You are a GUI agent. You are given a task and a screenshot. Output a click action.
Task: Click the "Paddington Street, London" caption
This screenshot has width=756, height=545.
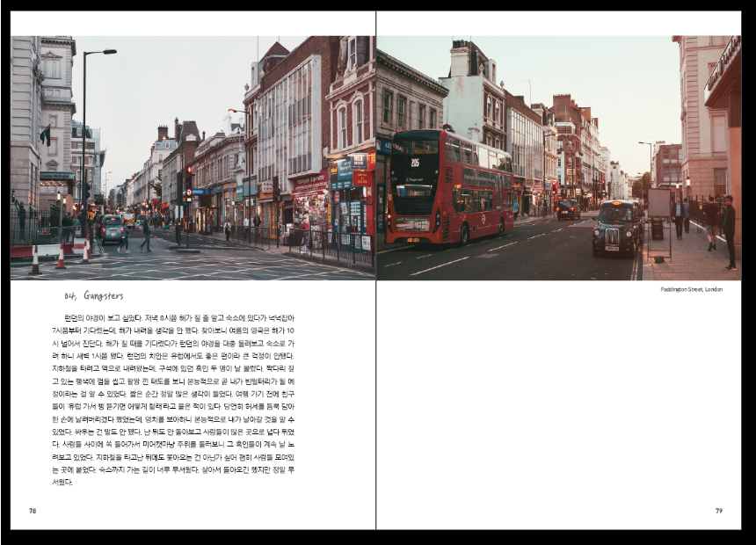691,289
